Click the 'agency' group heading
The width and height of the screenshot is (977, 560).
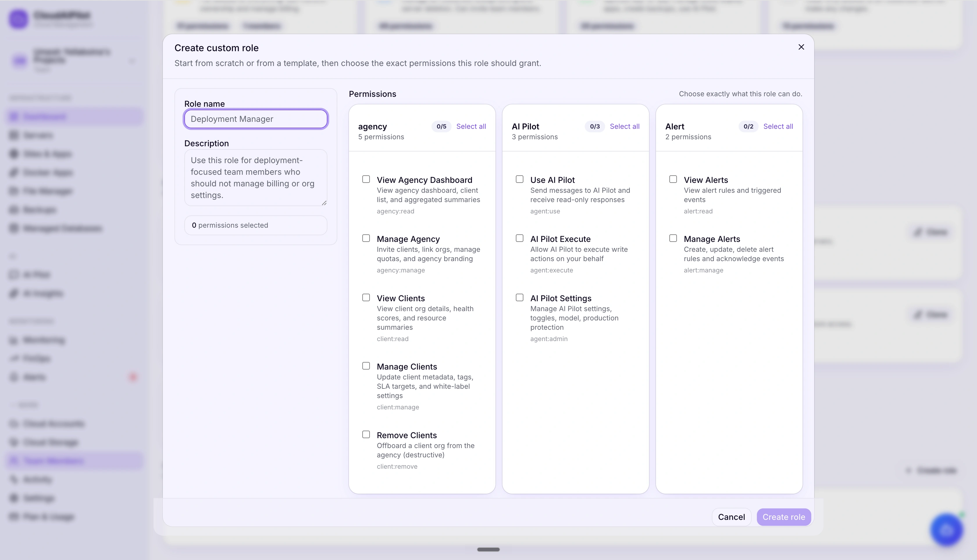coord(372,126)
